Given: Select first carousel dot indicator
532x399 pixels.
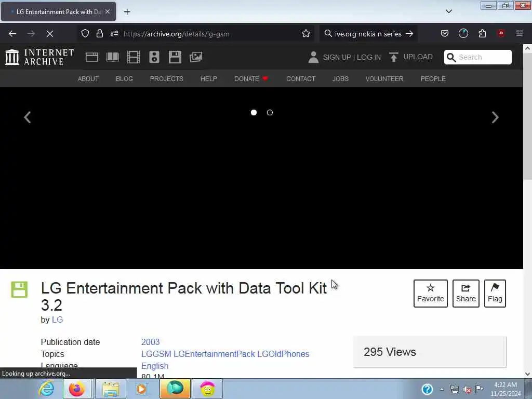Looking at the screenshot, I should (x=254, y=113).
